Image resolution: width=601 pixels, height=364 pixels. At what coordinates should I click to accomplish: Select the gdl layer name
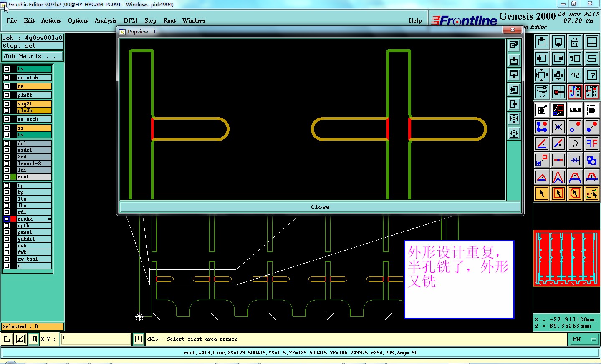34,212
